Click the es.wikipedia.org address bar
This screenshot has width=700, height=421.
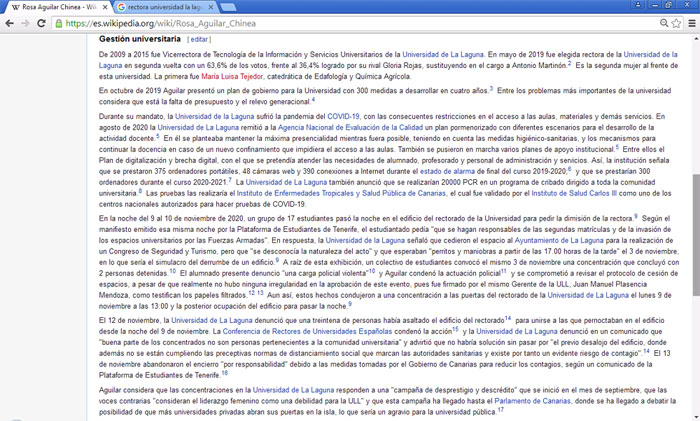pyautogui.click(x=357, y=23)
